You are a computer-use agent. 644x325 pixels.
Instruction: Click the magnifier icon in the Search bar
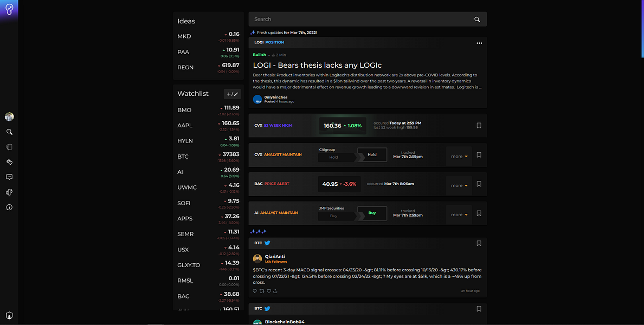(477, 19)
